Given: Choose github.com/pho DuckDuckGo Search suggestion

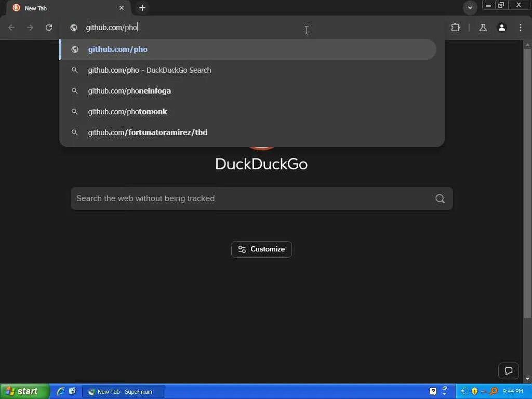Looking at the screenshot, I should 248,70.
